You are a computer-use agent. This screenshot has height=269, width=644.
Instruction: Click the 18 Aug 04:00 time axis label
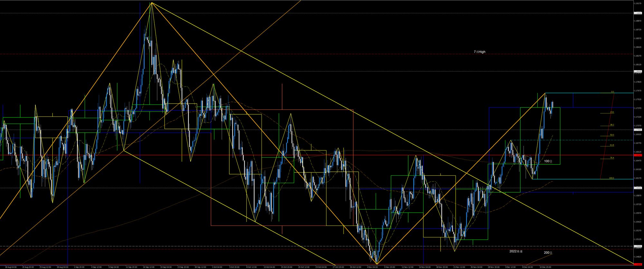click(x=11, y=267)
